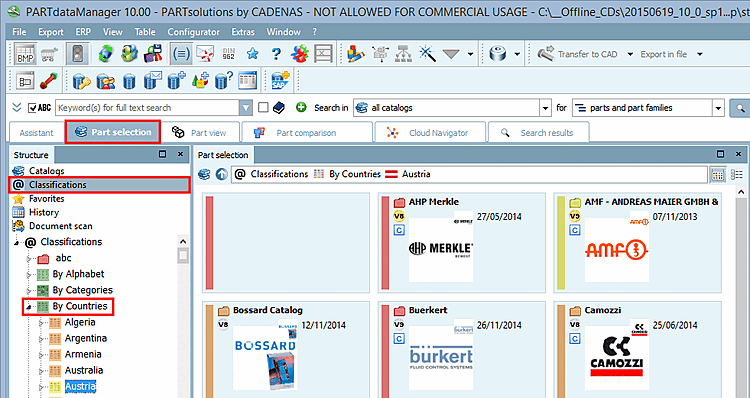Switch to the Assistant tab
750x398 pixels.
point(36,133)
